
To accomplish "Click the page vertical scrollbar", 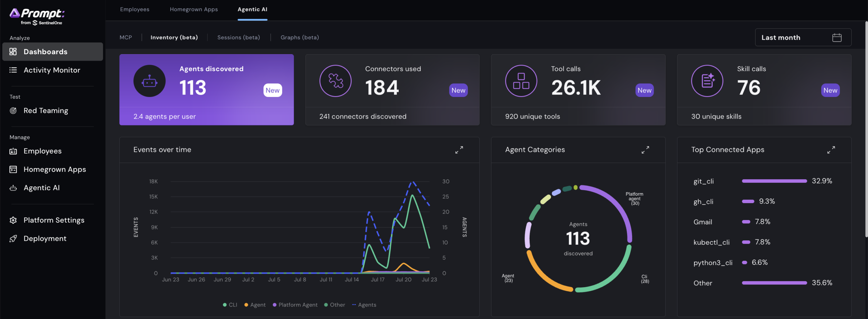I will click(866, 129).
